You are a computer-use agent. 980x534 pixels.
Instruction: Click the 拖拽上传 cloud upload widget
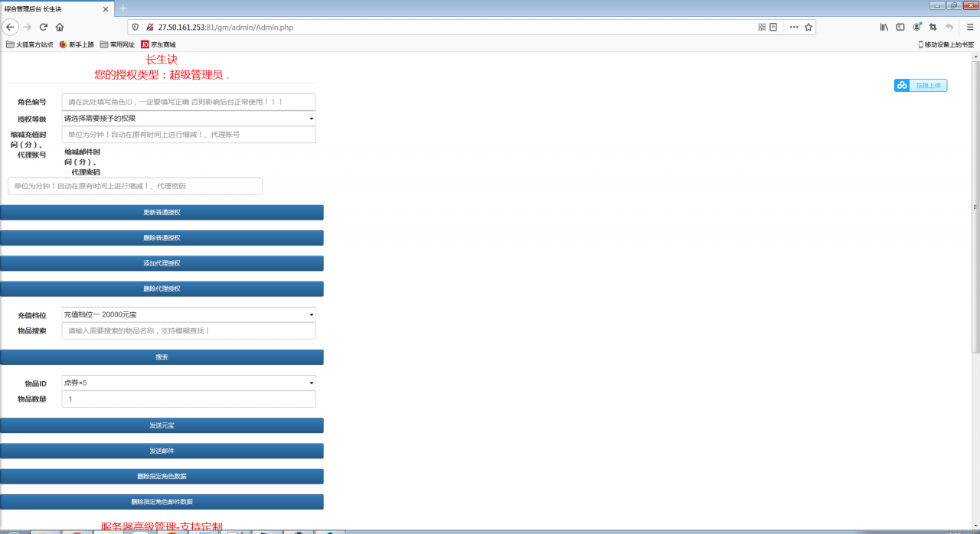(x=920, y=85)
